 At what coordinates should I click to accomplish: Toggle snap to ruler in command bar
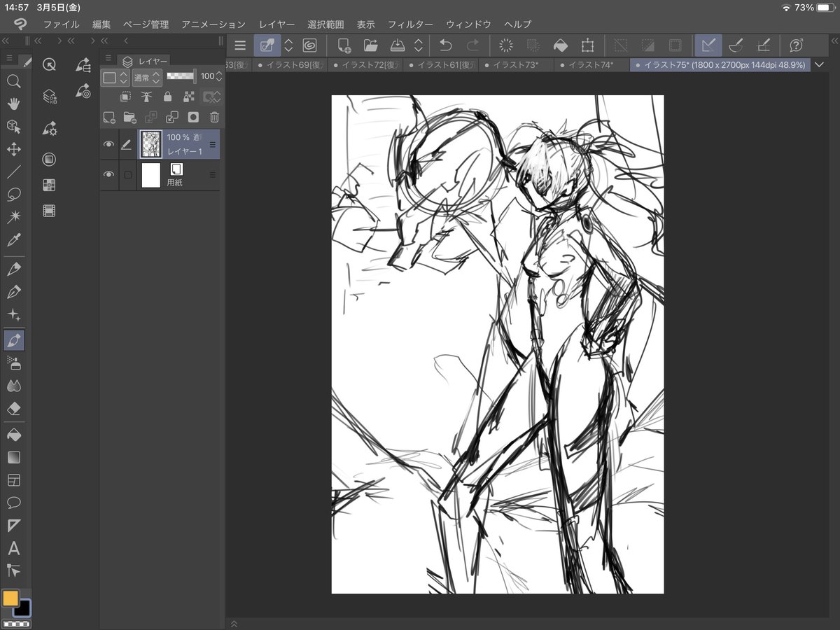click(x=708, y=45)
